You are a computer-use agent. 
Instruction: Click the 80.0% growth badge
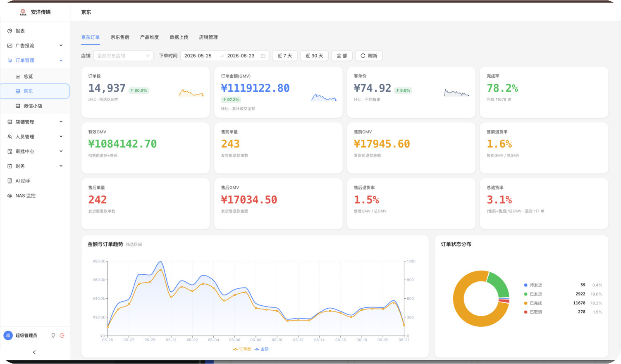click(139, 90)
